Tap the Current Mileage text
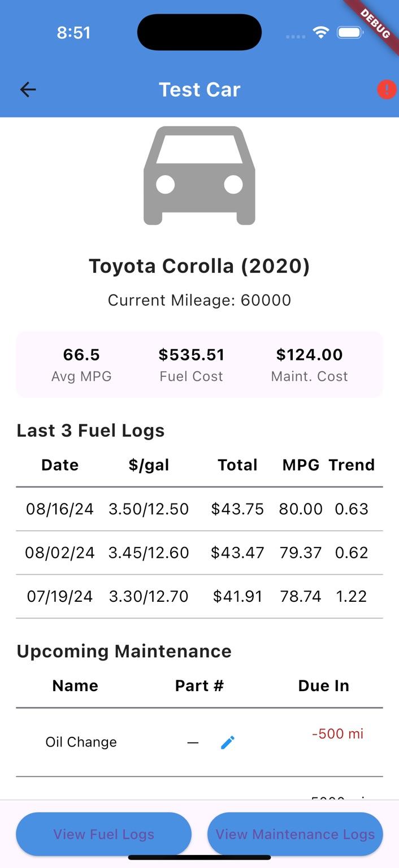 pyautogui.click(x=199, y=300)
